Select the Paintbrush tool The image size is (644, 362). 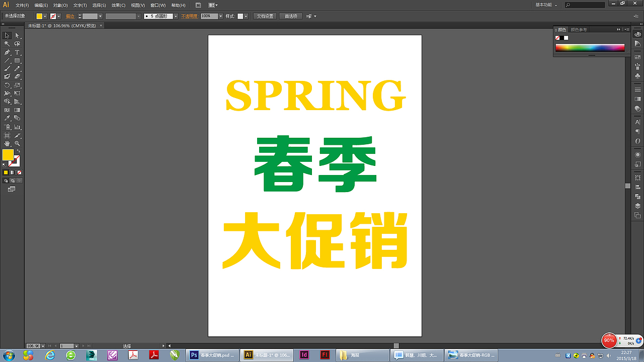[7, 68]
